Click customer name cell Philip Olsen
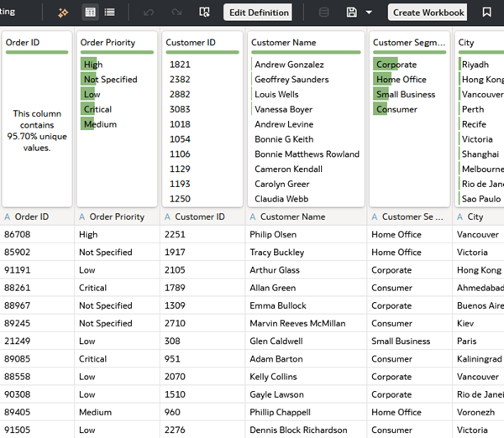This screenshot has height=438, width=504. (x=273, y=234)
